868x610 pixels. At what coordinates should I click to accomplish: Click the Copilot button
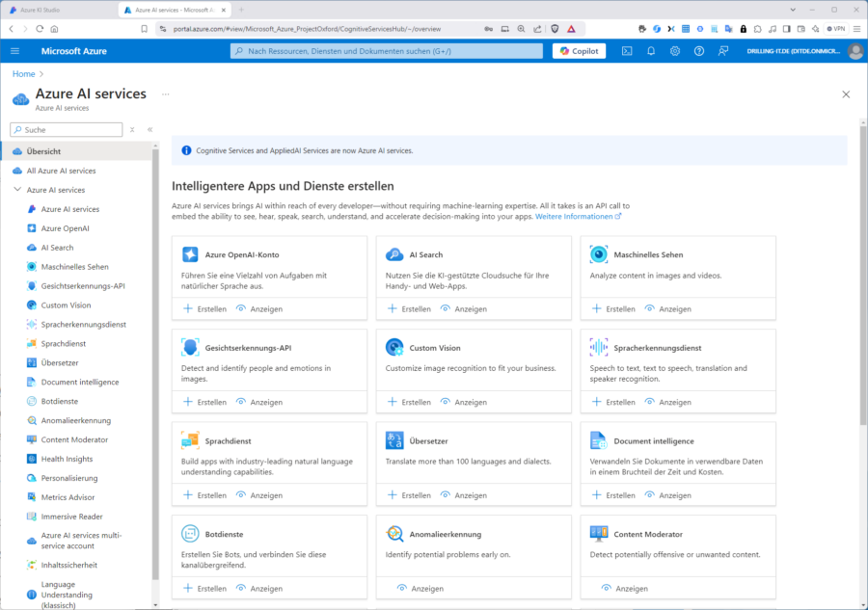point(579,51)
